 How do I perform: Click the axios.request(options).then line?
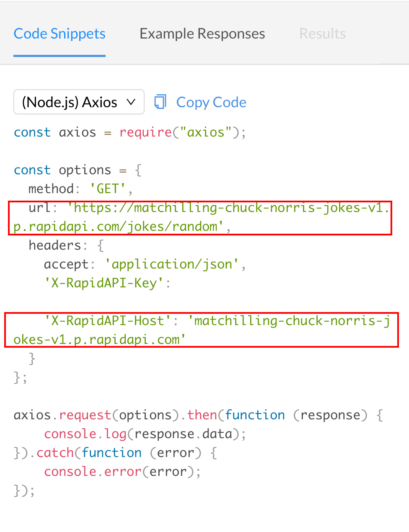click(x=198, y=415)
